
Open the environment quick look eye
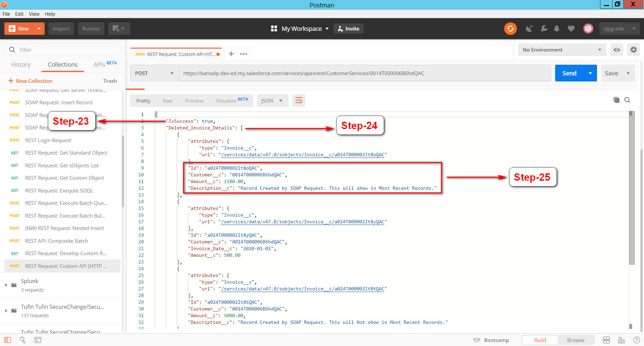click(616, 50)
